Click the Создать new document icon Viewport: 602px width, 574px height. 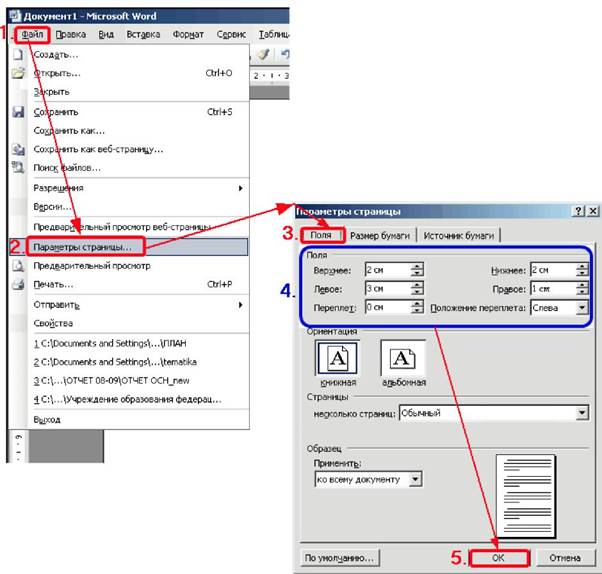pos(18,54)
